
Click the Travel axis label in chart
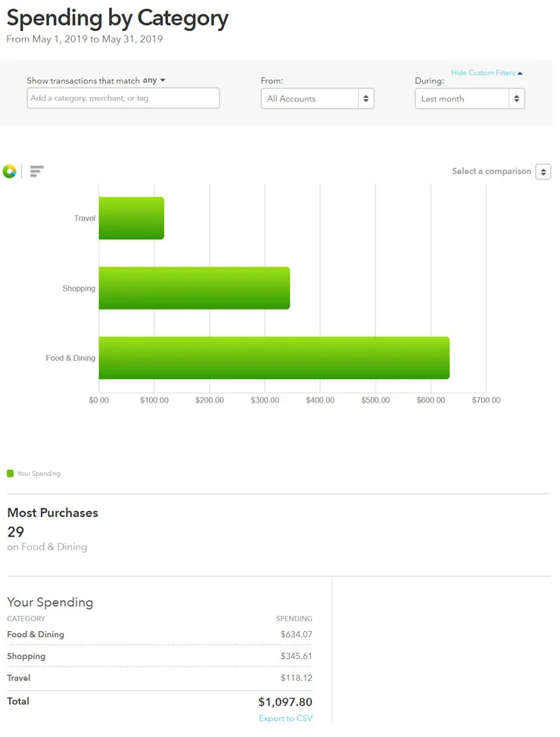click(x=85, y=218)
